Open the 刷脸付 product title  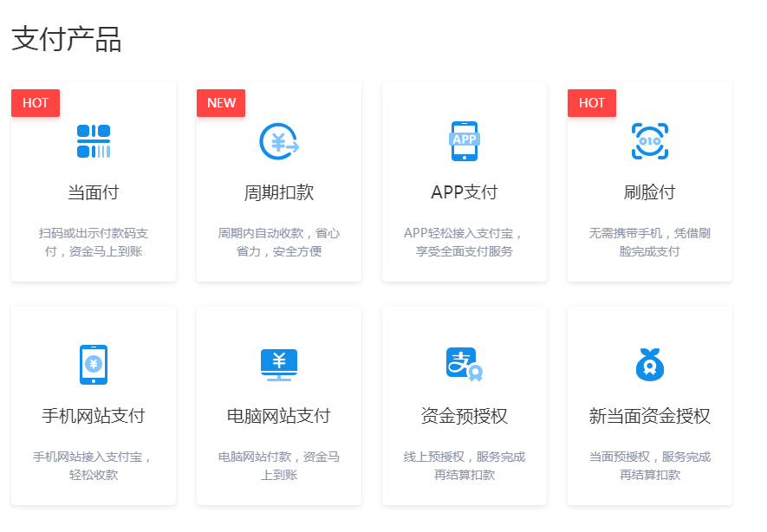coord(650,192)
